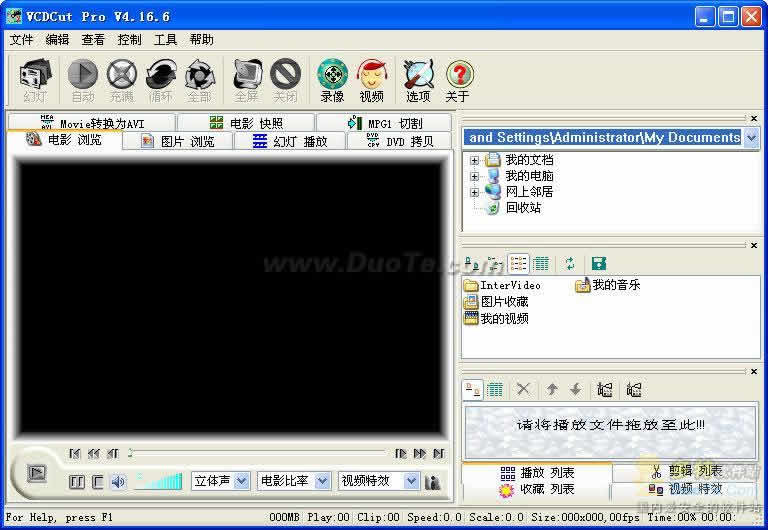Click the 播放 列表 tab

click(x=537, y=472)
